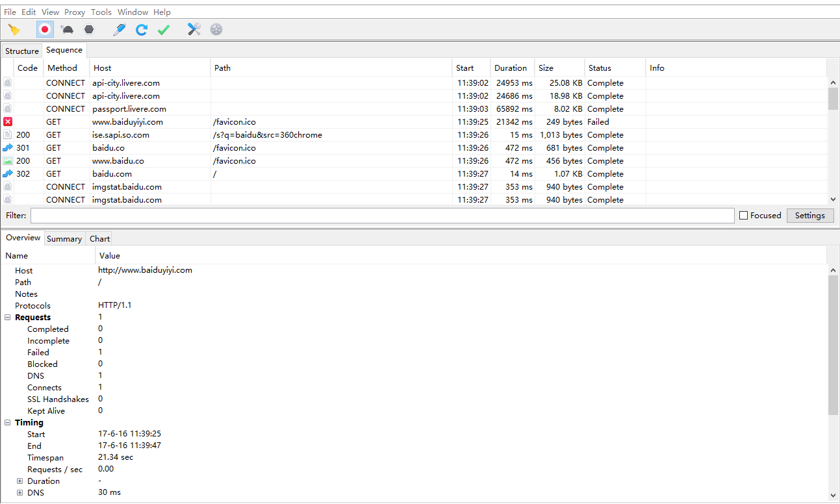Open the tools wrench icon

[194, 29]
